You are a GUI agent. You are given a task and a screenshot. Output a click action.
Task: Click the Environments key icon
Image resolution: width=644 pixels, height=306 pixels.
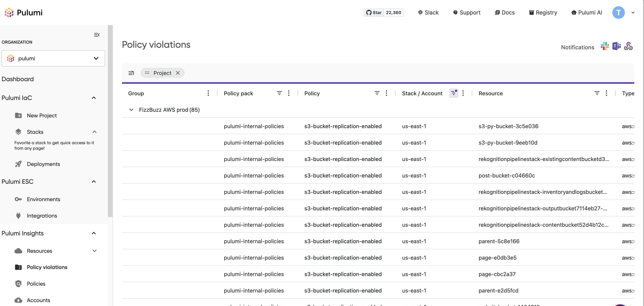[x=18, y=199]
